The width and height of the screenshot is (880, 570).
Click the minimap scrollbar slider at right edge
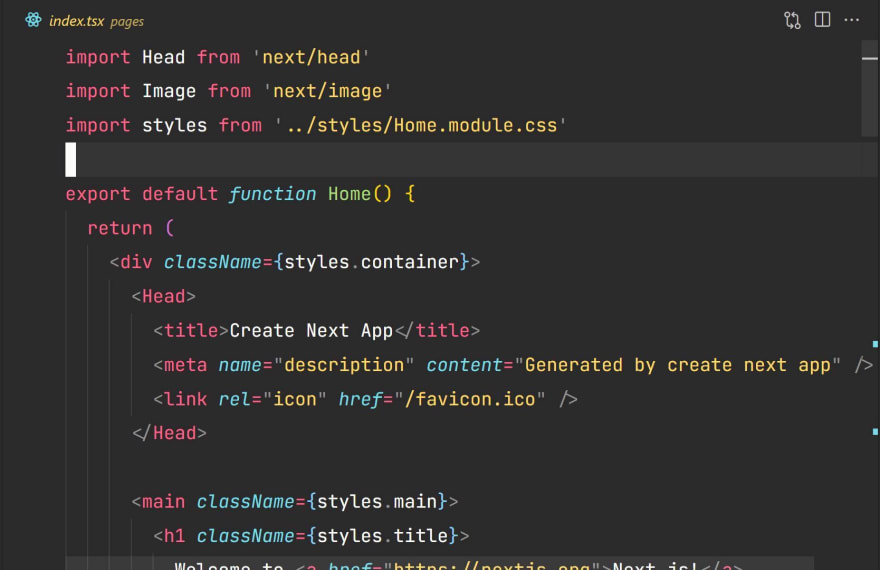tap(870, 88)
